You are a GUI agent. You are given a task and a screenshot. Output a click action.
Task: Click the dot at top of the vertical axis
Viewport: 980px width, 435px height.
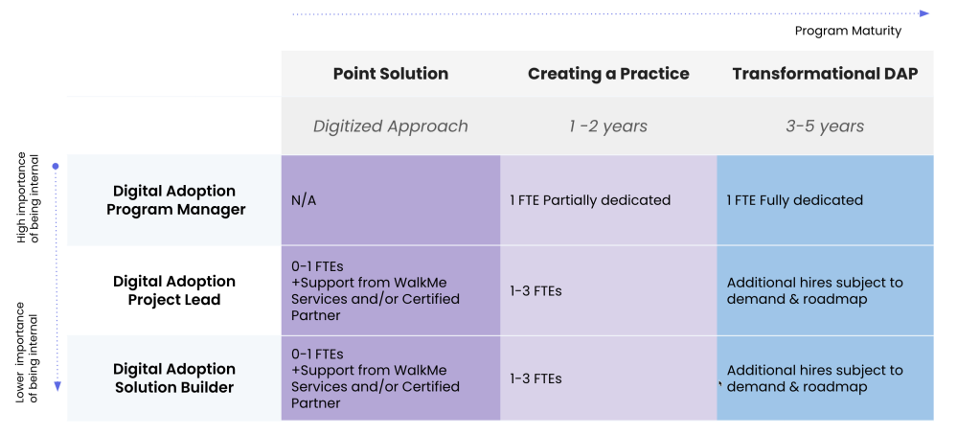pyautogui.click(x=56, y=167)
